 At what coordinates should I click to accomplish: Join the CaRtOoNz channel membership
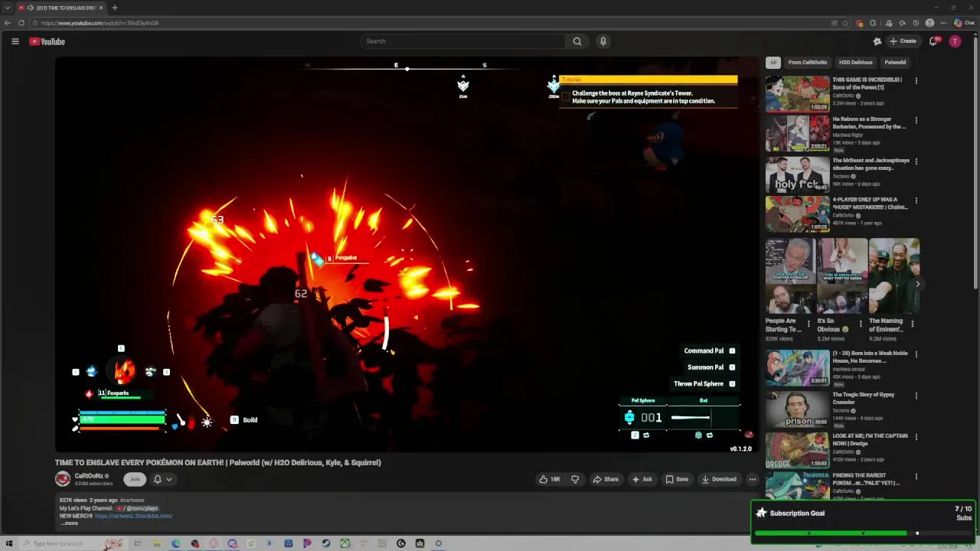click(135, 479)
